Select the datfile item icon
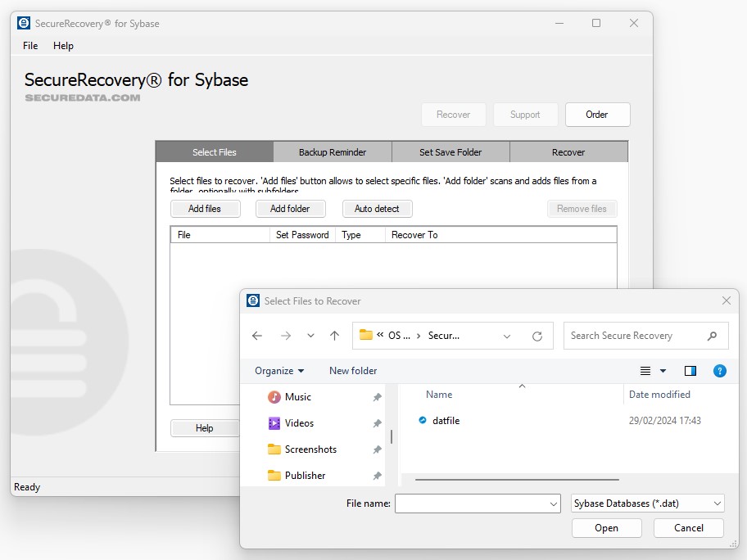Screen dimensions: 747x560 pos(423,421)
